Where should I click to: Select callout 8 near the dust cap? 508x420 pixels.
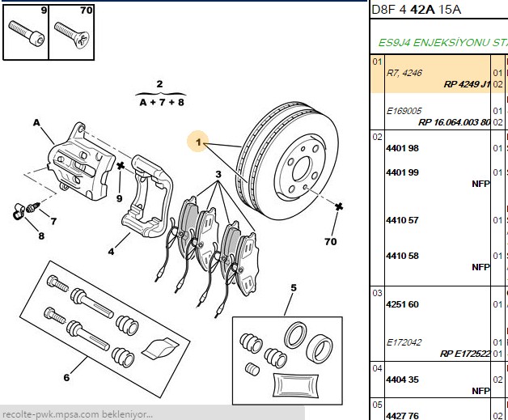[x=41, y=236]
